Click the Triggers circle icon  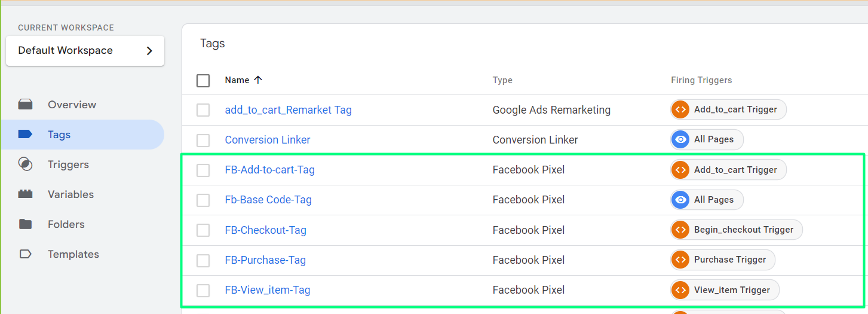coord(25,164)
